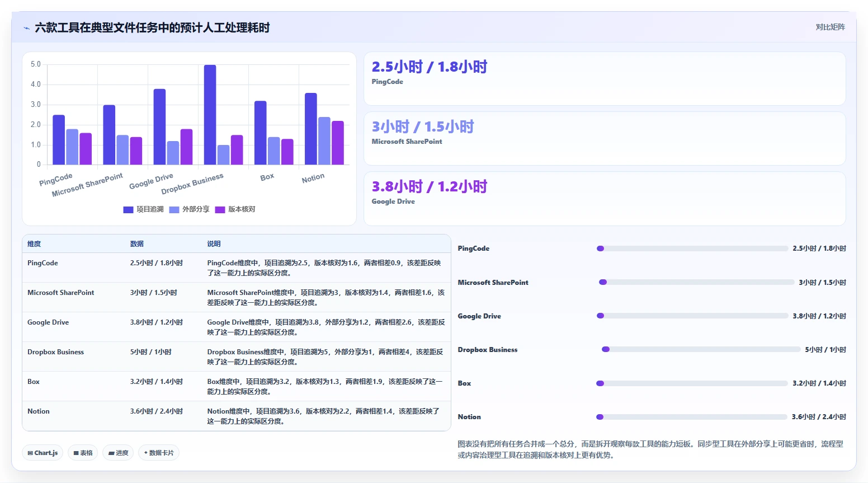Click the Dropbox Business 项目追溯 bar at 5.0
The width and height of the screenshot is (868, 483).
[x=210, y=115]
